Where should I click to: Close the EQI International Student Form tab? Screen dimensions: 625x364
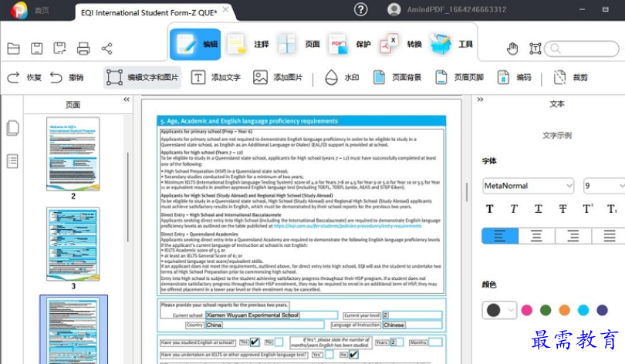tap(225, 9)
